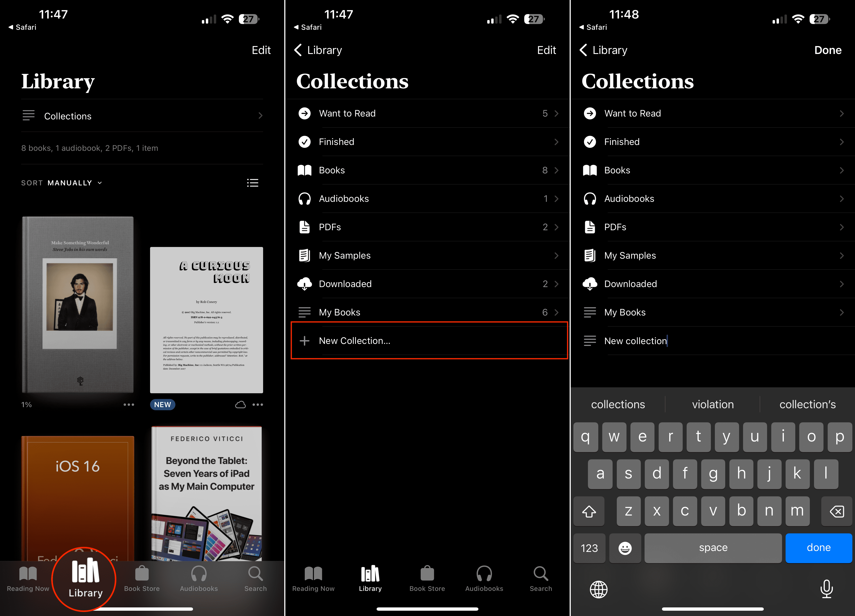Image resolution: width=855 pixels, height=616 pixels.
Task: Return to Safari from middle screen status bar
Action: [308, 27]
